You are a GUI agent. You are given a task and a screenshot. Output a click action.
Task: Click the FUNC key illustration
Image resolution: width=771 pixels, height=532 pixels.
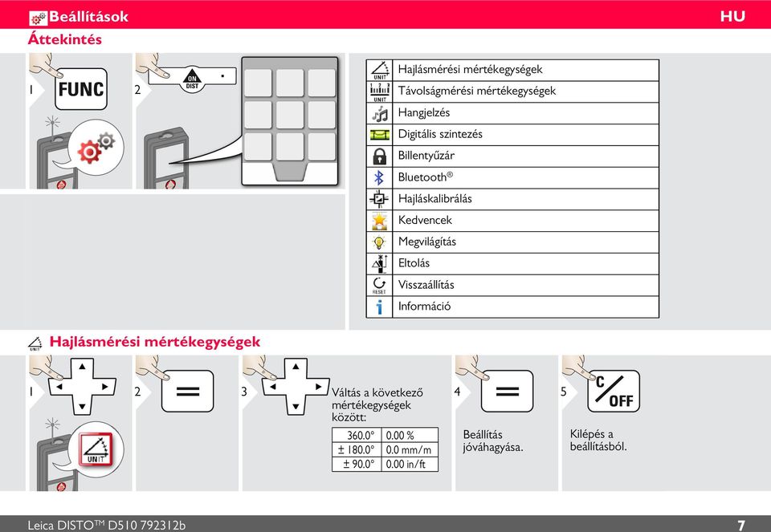point(80,89)
